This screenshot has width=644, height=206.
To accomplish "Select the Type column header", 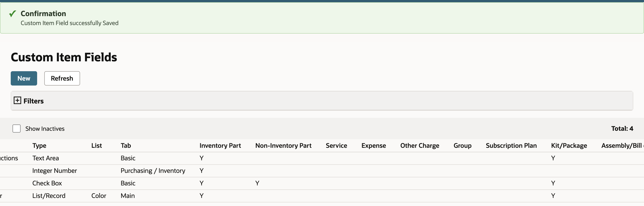I will 39,146.
